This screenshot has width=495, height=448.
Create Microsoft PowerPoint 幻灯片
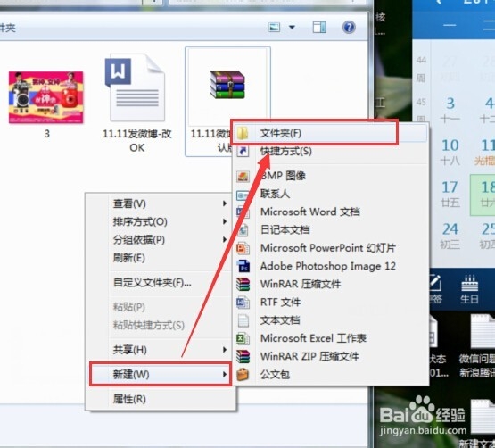click(330, 248)
